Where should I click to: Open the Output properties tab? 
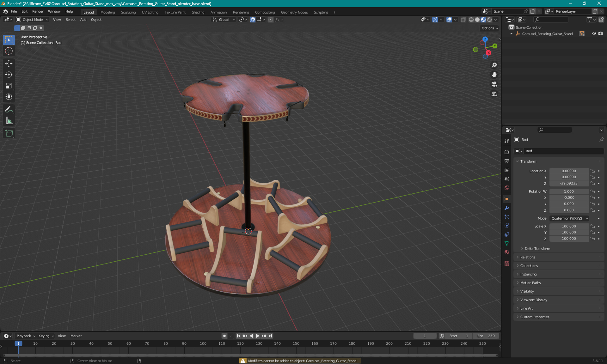click(x=507, y=161)
